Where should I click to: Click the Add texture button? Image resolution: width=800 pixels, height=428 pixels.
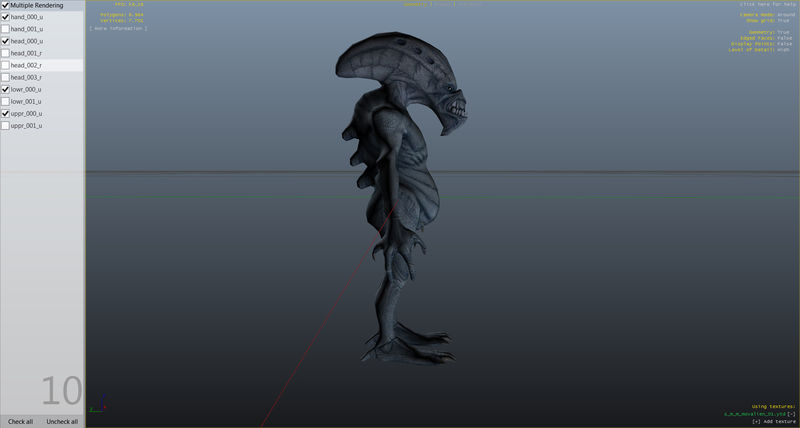pyautogui.click(x=773, y=422)
